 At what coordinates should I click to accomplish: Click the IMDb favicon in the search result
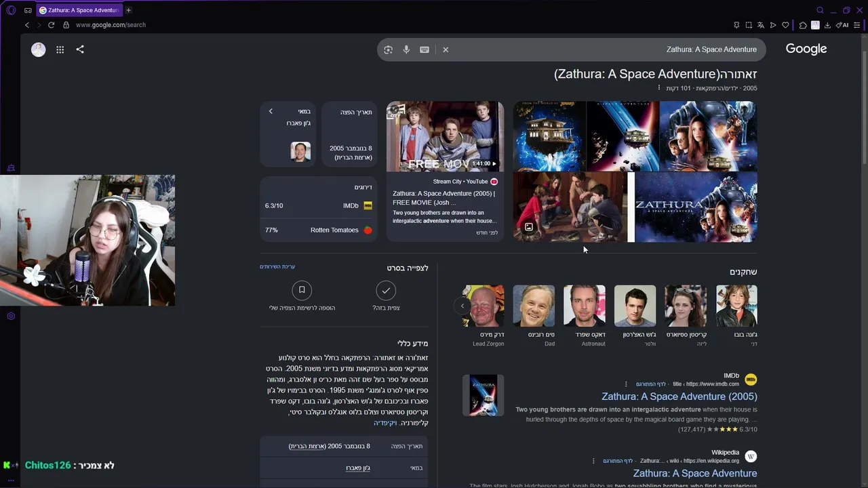[751, 380]
